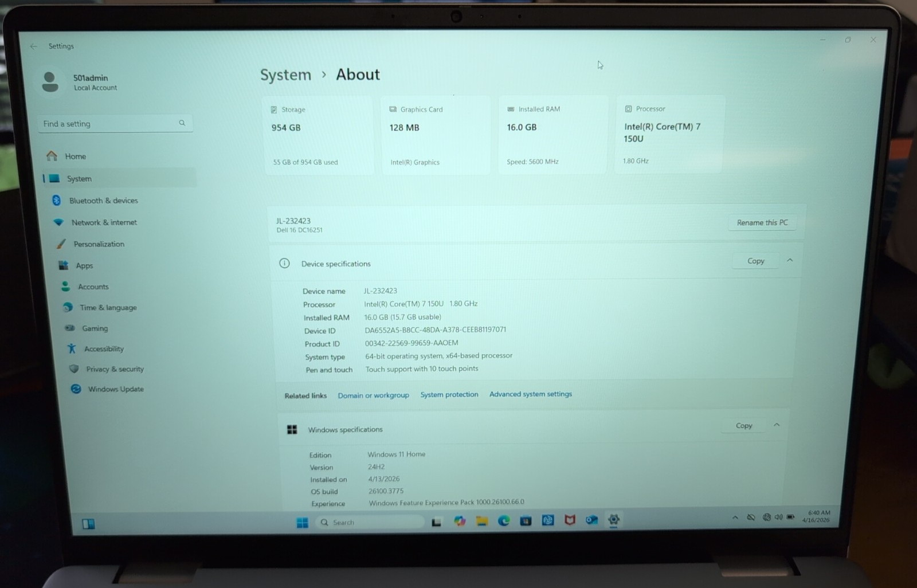This screenshot has height=588, width=917.
Task: Open Task View on the taskbar
Action: tap(437, 522)
